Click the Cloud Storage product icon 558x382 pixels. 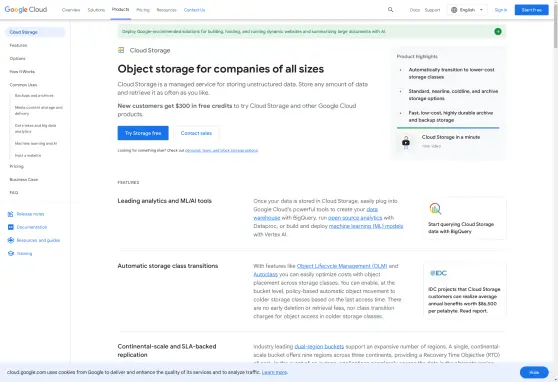click(x=121, y=50)
